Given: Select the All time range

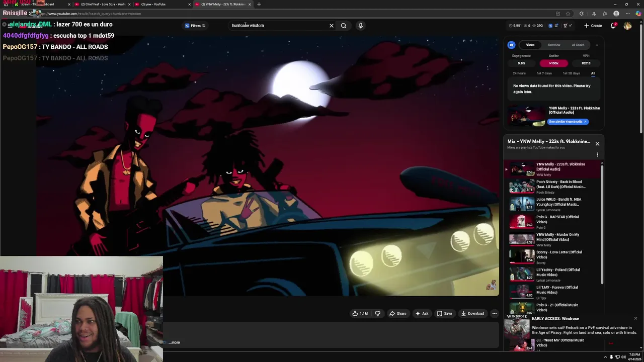Looking at the screenshot, I should 593,73.
